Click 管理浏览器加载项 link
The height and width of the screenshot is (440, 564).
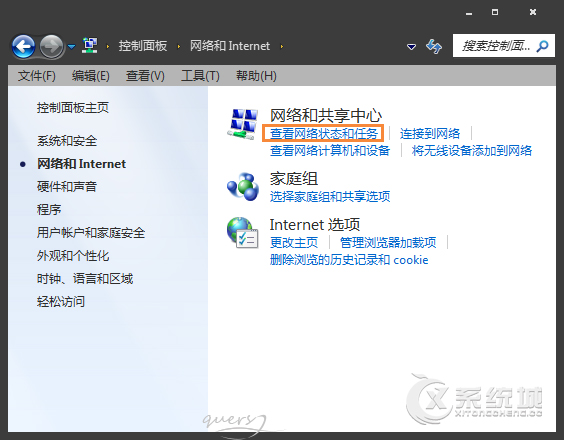pos(388,242)
